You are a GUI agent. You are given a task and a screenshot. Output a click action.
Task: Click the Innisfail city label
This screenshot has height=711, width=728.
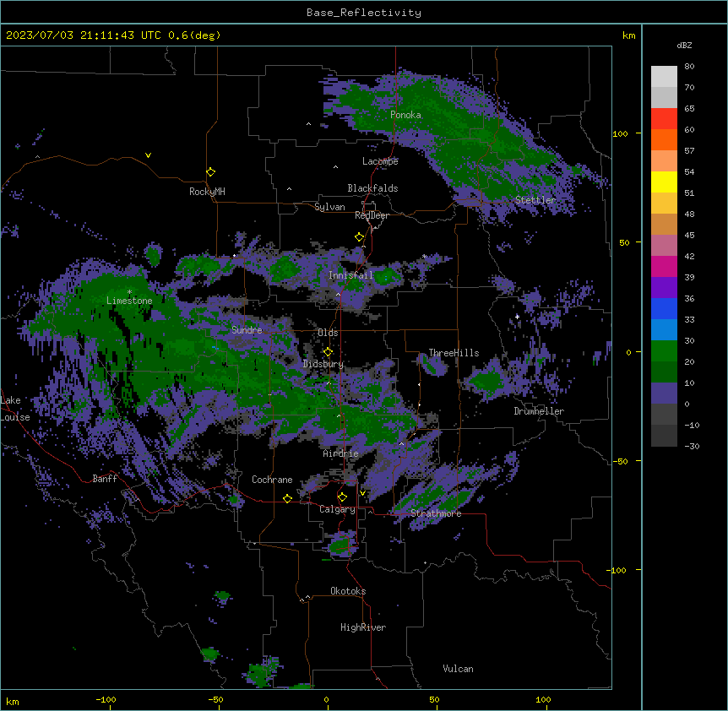(x=350, y=275)
